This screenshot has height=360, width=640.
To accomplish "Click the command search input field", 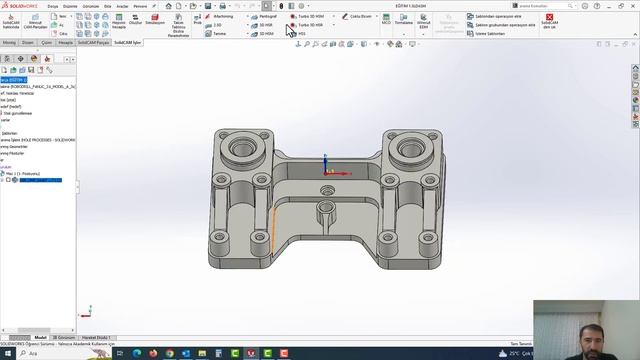I will (x=543, y=6).
